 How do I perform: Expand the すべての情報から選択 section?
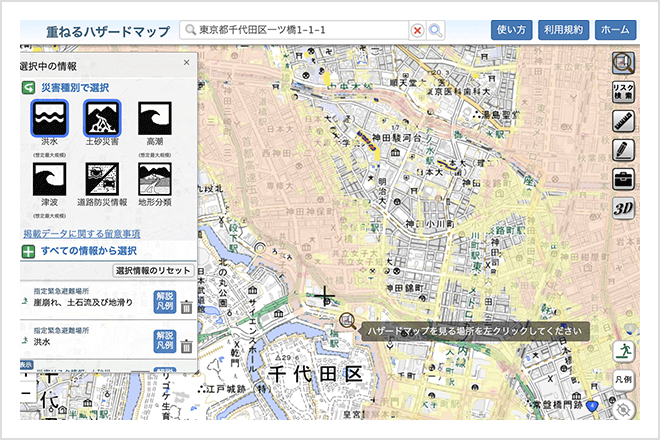click(x=28, y=252)
